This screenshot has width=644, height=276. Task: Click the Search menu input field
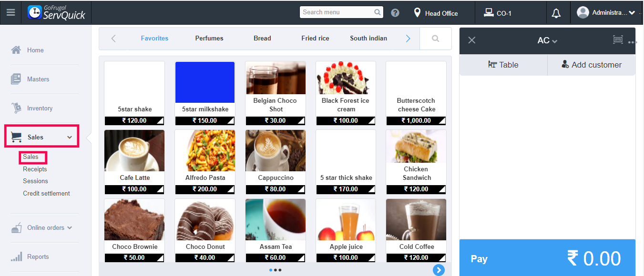point(341,12)
